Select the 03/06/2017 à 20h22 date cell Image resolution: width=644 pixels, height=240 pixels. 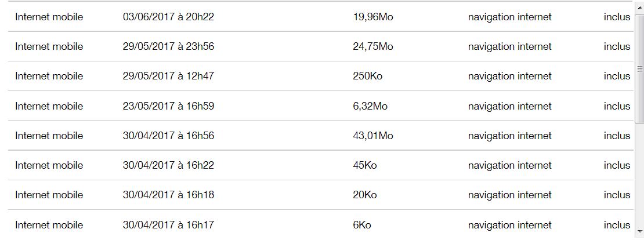[x=168, y=17]
